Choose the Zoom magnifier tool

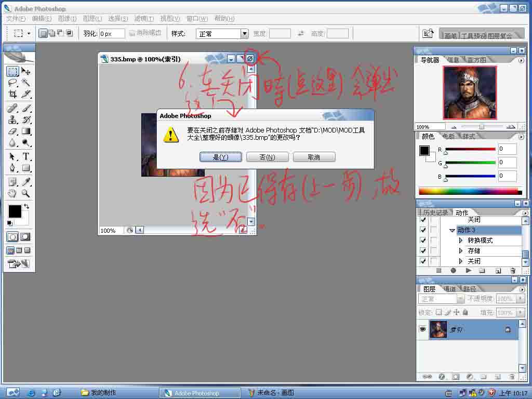point(25,194)
